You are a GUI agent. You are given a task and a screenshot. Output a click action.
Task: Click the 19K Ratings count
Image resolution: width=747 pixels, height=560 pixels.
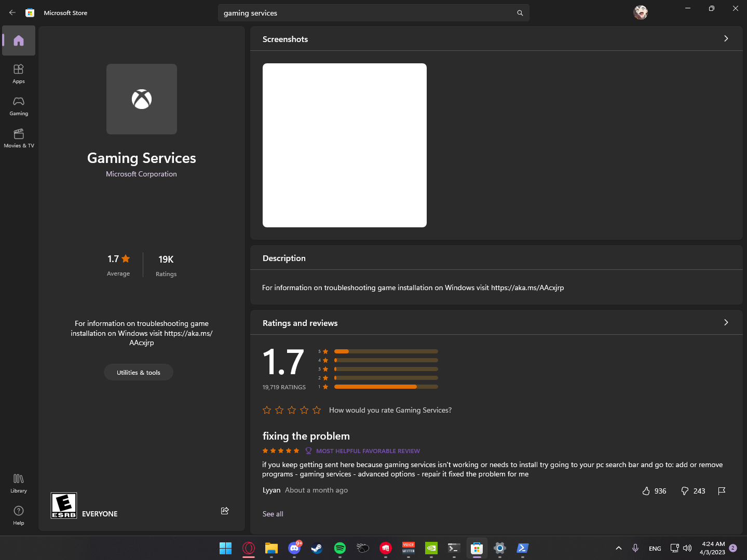[x=166, y=265]
